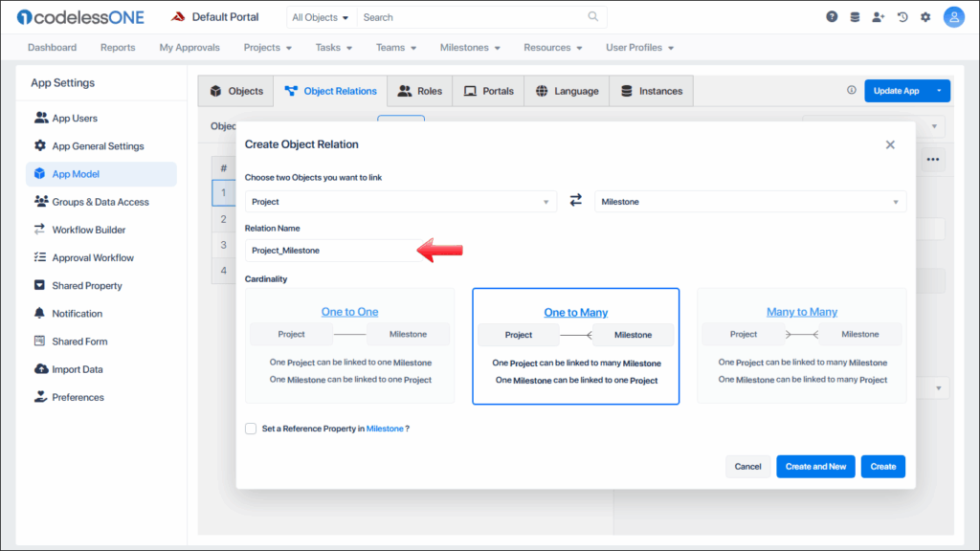Expand the Milestone object dropdown

[x=750, y=202]
